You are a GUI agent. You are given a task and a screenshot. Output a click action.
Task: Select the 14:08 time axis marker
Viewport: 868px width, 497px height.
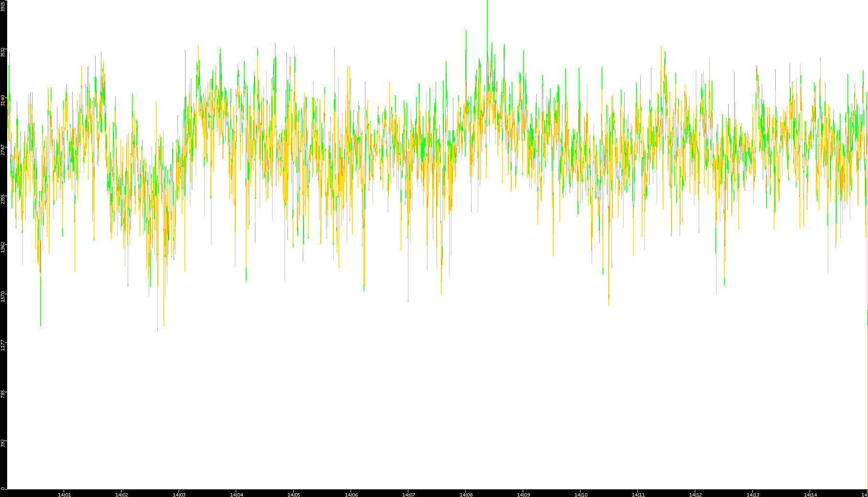[x=466, y=495]
